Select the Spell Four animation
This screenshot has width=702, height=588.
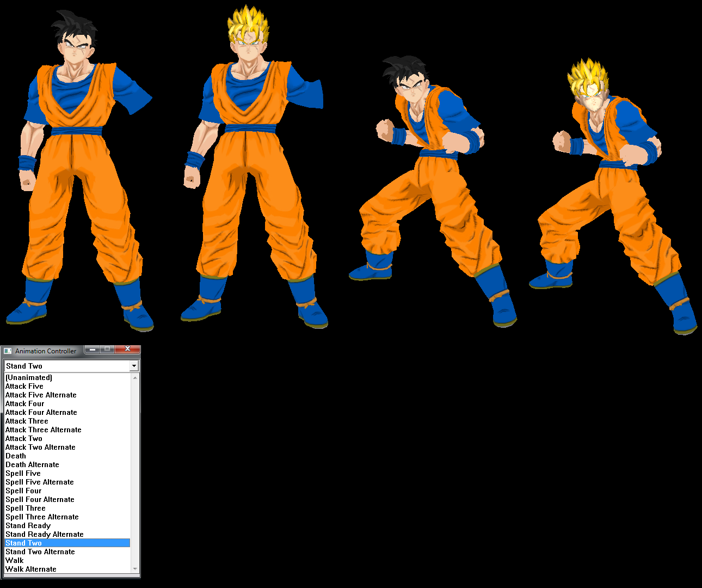pos(67,491)
